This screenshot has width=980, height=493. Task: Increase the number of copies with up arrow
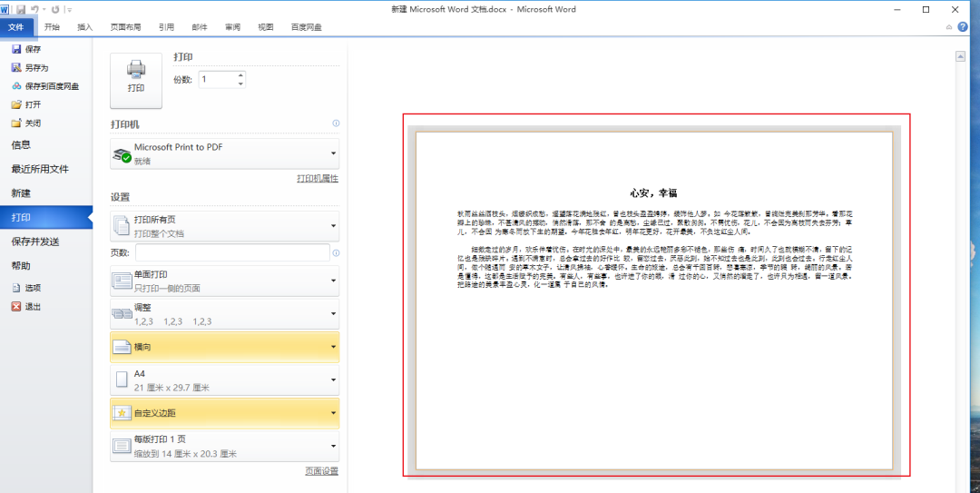tap(240, 75)
